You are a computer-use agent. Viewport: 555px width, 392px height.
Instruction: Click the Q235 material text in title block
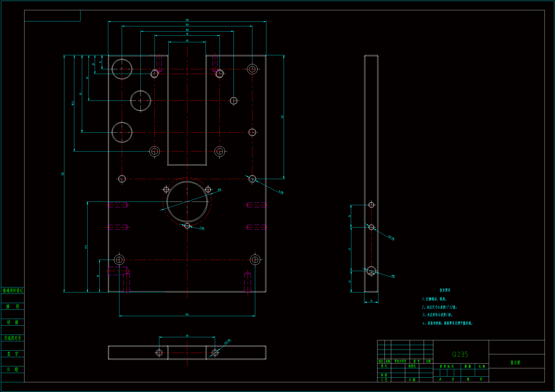(460, 354)
